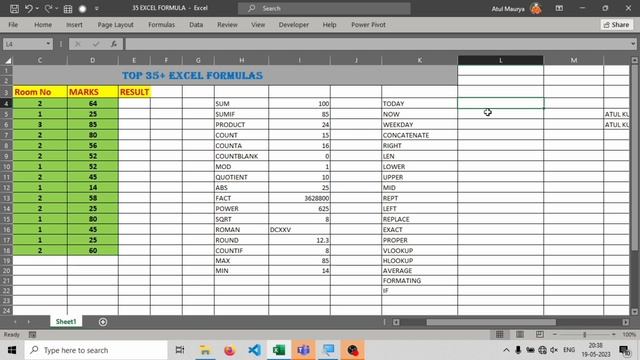Open the Help tab
640x360 pixels.
(329, 24)
